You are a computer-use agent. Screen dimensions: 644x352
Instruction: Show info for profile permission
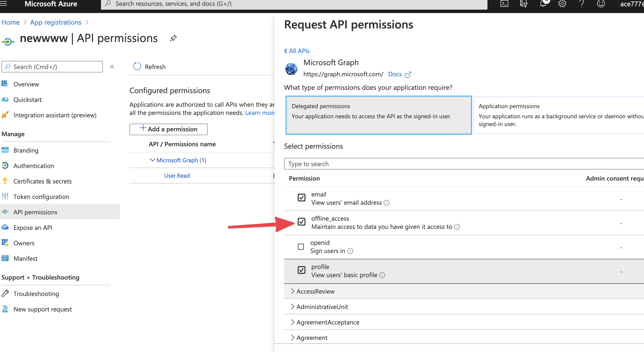click(x=382, y=275)
